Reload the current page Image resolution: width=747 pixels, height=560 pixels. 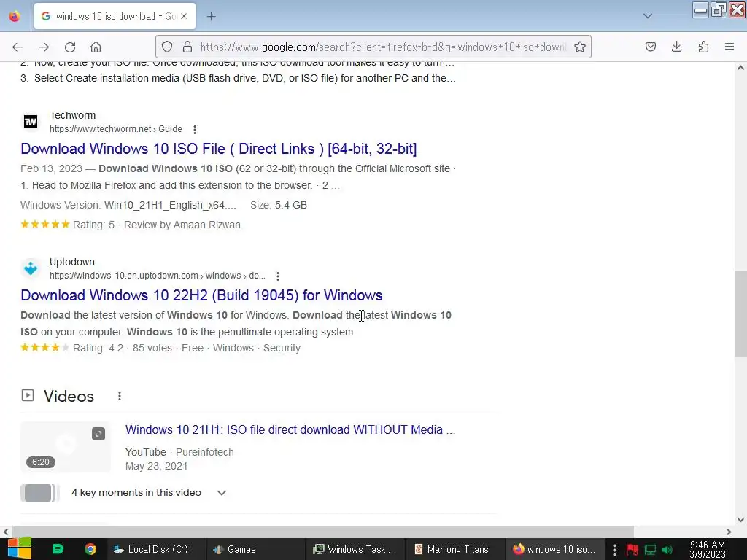point(70,47)
